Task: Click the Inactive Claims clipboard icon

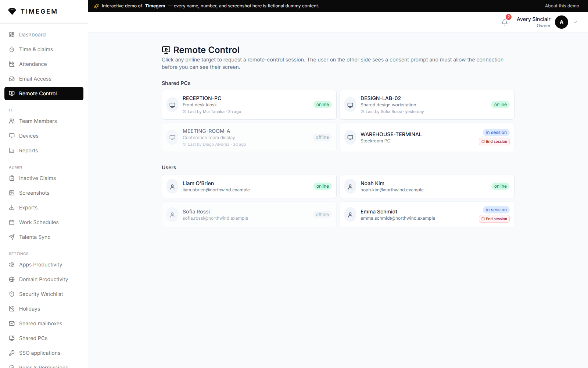Action: (12, 178)
